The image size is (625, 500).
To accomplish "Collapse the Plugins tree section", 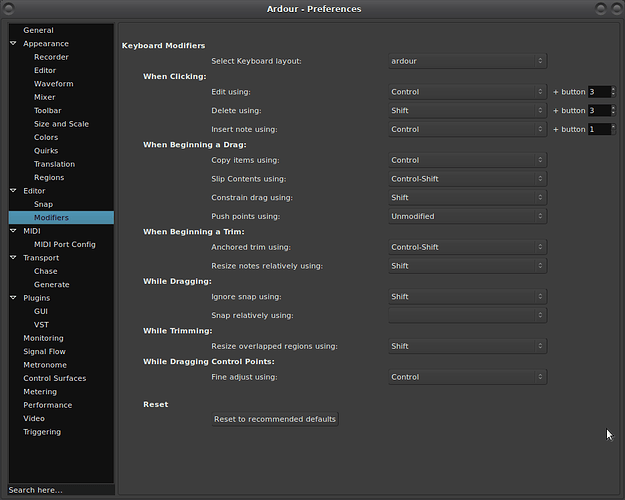I will tap(14, 298).
